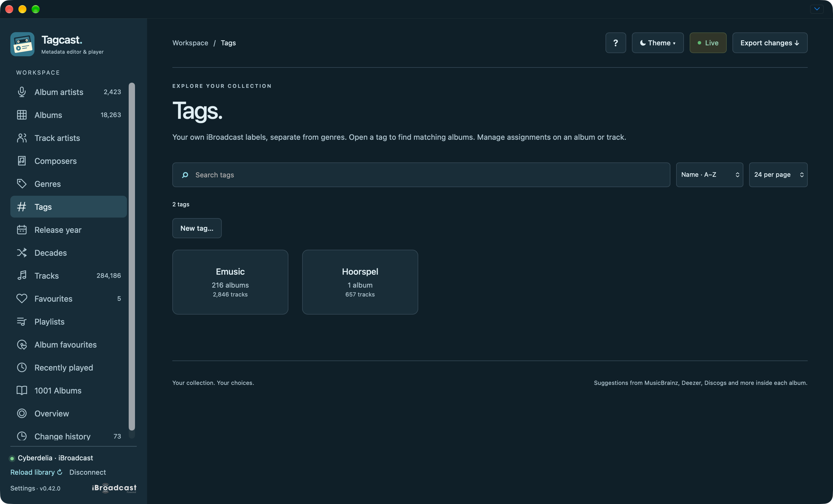Open the Emusic tag card
Image resolution: width=833 pixels, height=504 pixels.
point(230,282)
